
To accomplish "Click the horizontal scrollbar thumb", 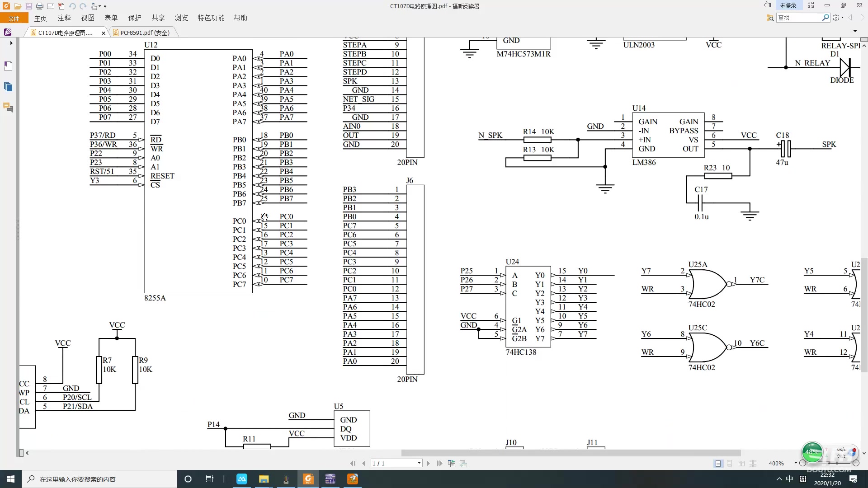I will pos(571,453).
